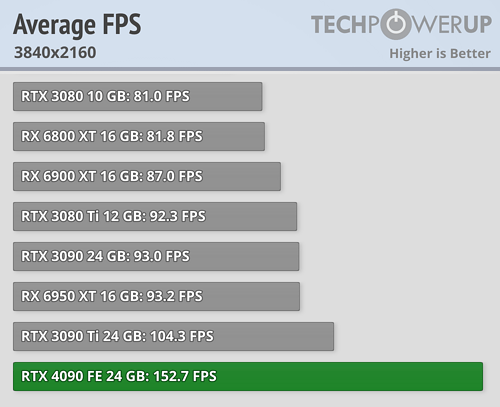This screenshot has height=407, width=500.
Task: Click the 104.3 FPS value text
Action: (x=182, y=336)
